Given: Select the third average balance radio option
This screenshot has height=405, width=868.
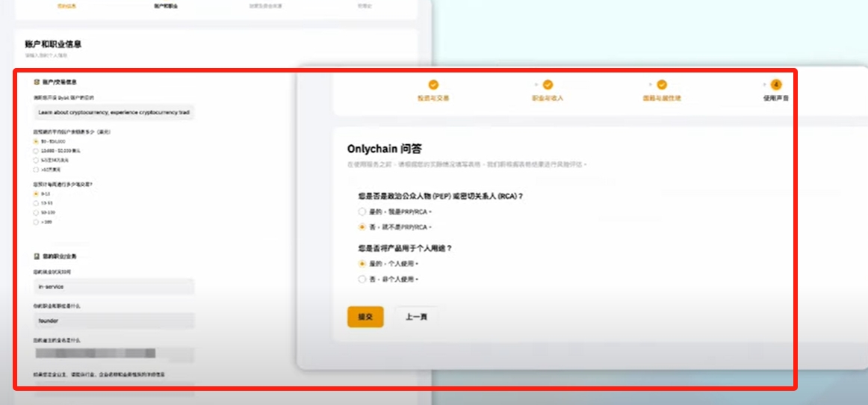Looking at the screenshot, I should pyautogui.click(x=36, y=160).
